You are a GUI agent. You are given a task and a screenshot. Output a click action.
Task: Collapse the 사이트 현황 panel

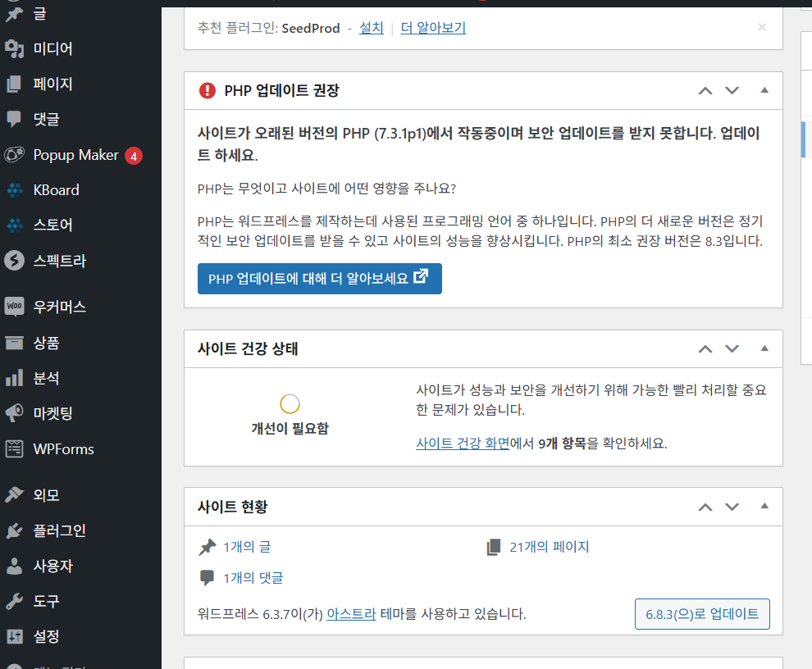click(764, 507)
